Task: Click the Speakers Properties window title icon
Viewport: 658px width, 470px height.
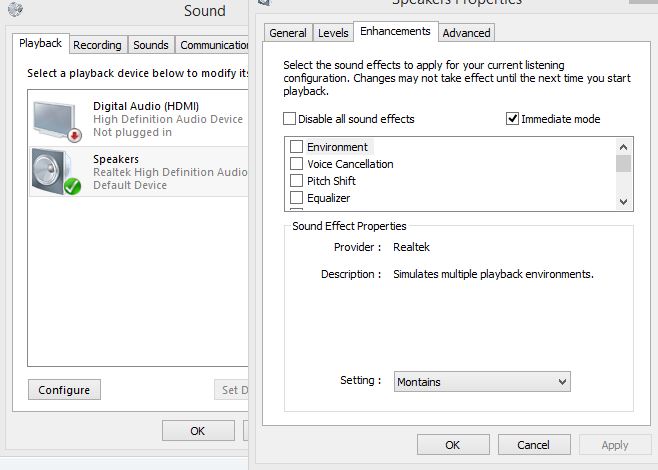Action: tap(264, 3)
